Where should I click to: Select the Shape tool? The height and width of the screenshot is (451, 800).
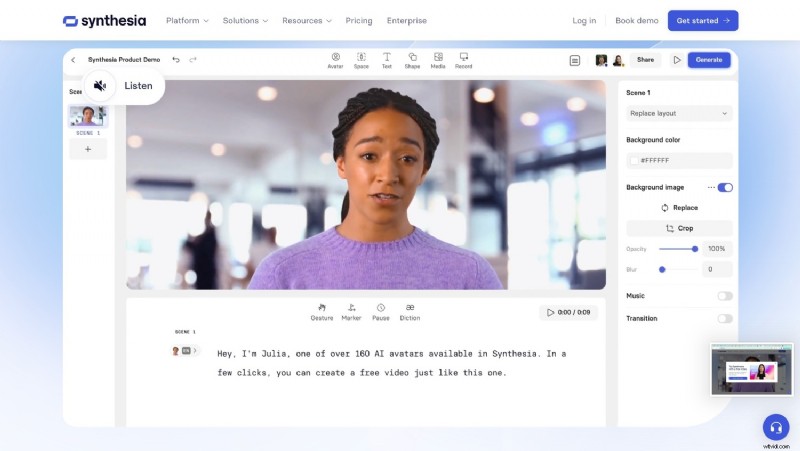click(412, 60)
